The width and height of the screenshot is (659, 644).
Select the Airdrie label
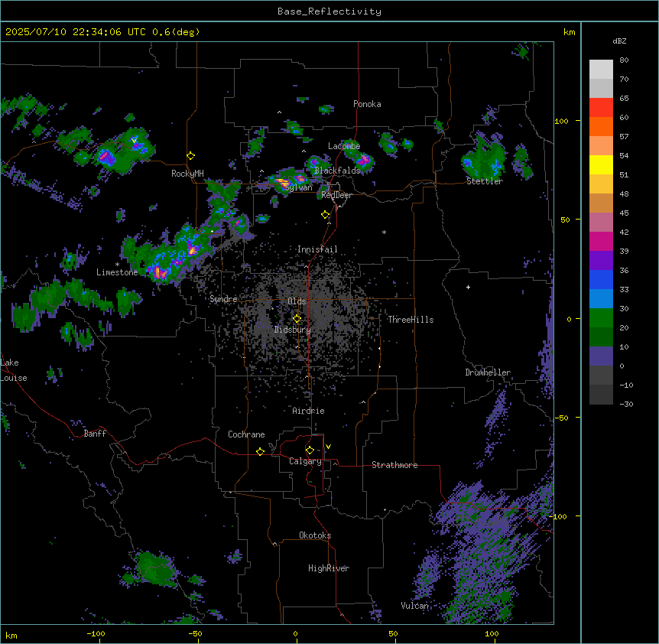(309, 411)
